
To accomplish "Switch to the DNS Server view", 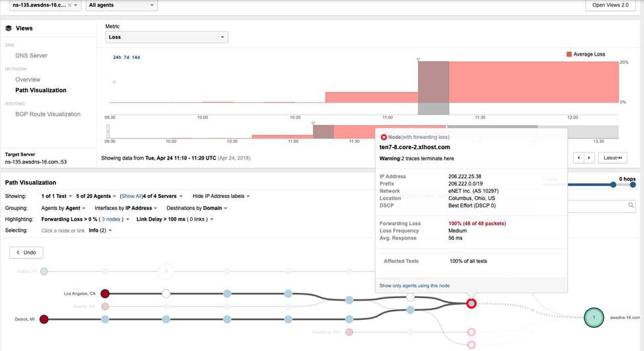I will 31,56.
